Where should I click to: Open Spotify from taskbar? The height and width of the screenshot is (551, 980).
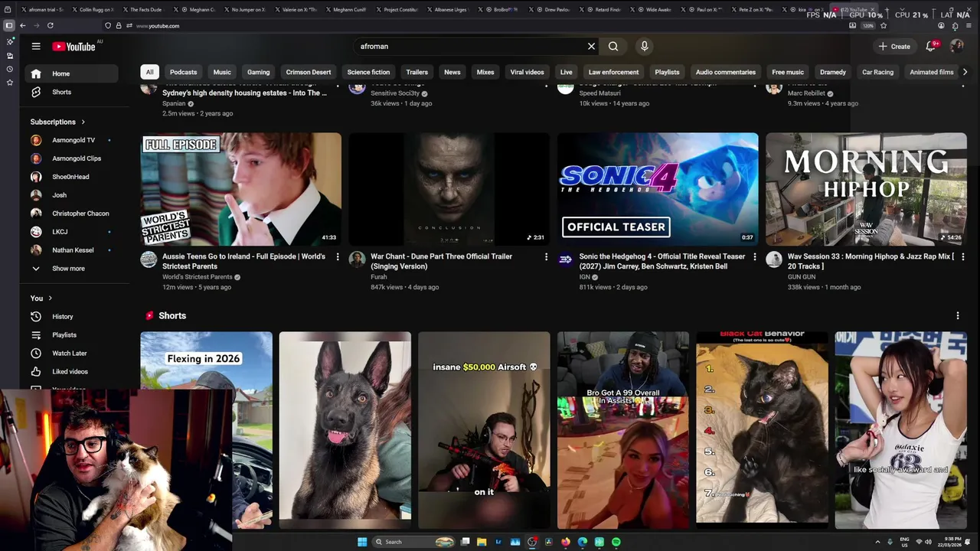[616, 542]
